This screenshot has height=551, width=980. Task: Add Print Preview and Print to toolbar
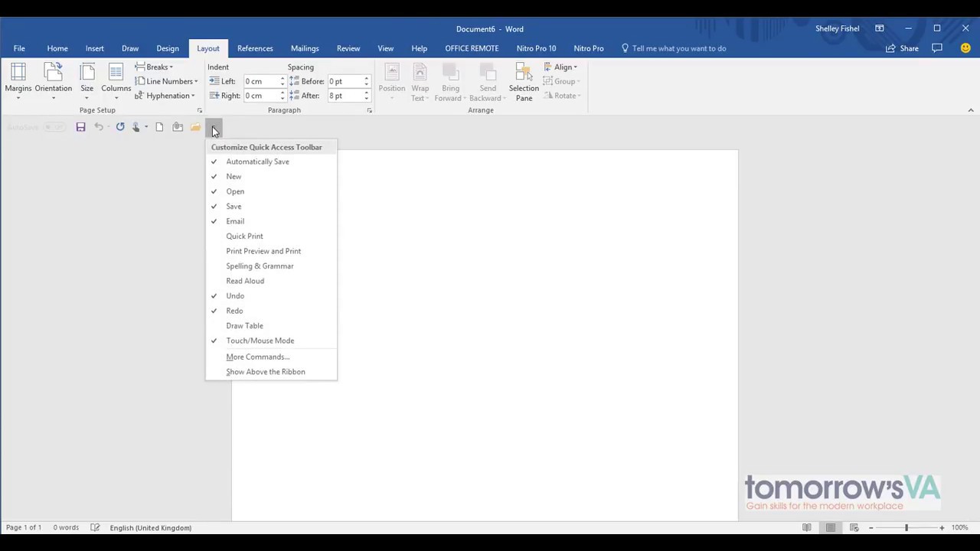tap(271, 251)
